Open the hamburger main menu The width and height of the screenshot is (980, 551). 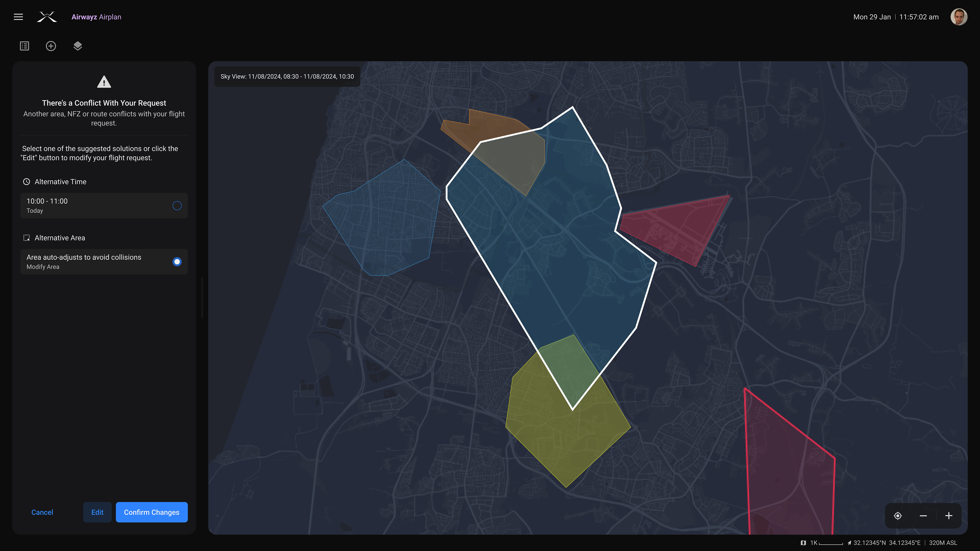tap(18, 17)
